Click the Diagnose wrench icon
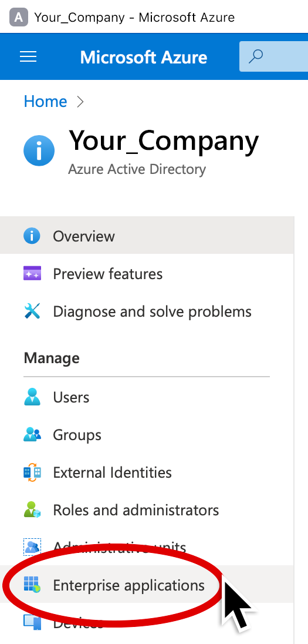The height and width of the screenshot is (644, 308). (x=32, y=311)
